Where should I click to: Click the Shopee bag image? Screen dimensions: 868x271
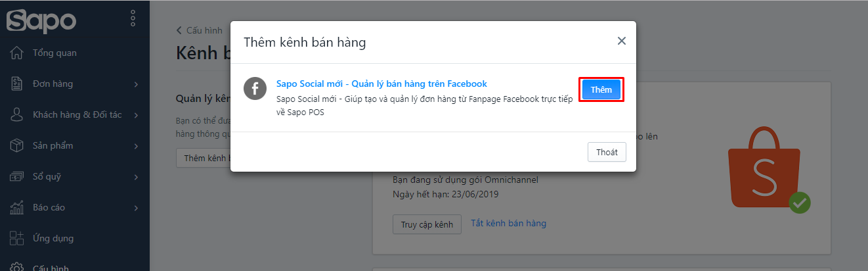(768, 169)
